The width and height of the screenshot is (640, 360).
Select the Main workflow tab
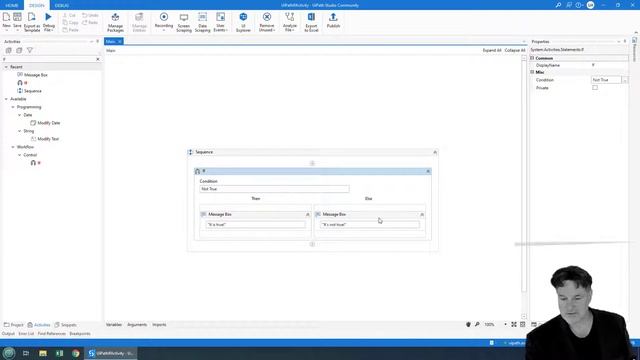[111, 42]
